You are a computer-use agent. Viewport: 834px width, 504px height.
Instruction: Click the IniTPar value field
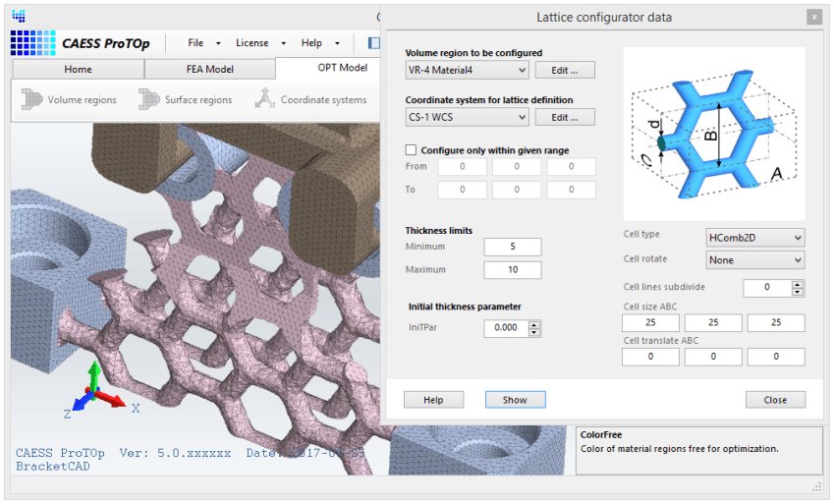pos(506,328)
